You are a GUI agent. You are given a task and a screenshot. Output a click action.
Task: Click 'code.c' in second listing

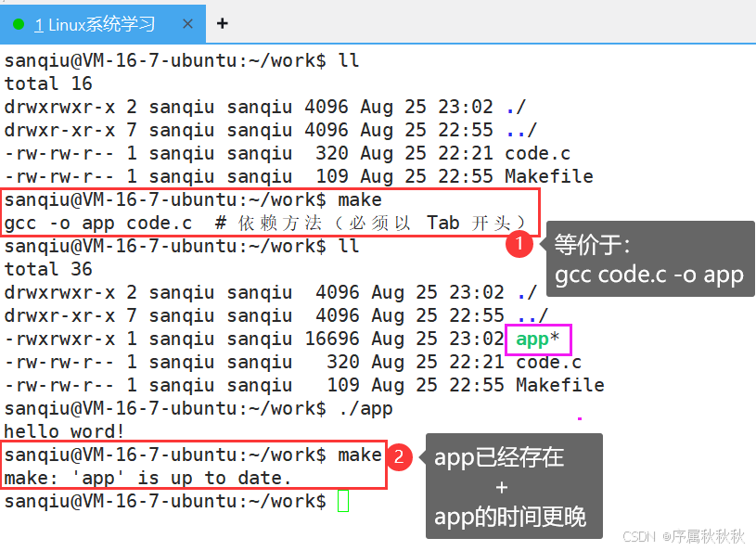click(548, 362)
